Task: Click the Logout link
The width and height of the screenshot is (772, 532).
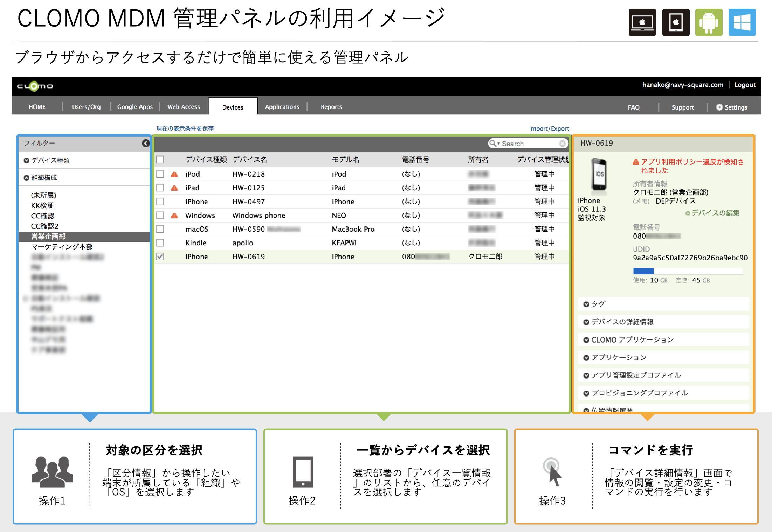Action: click(x=745, y=85)
